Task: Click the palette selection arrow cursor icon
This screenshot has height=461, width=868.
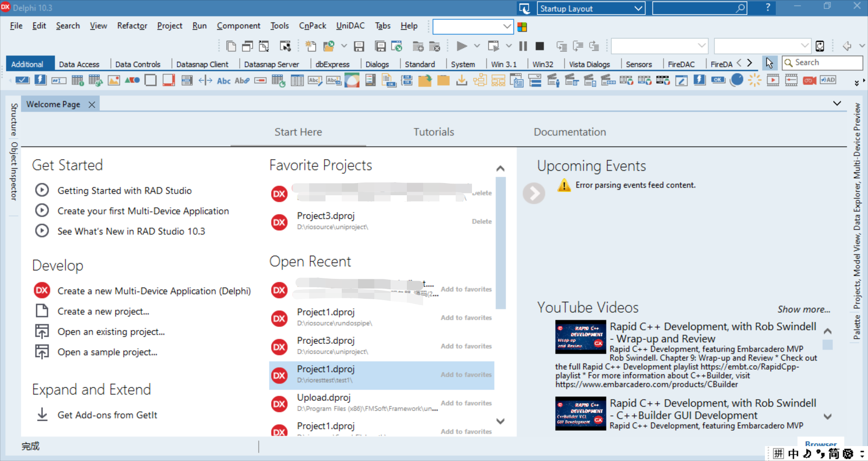Action: click(769, 63)
